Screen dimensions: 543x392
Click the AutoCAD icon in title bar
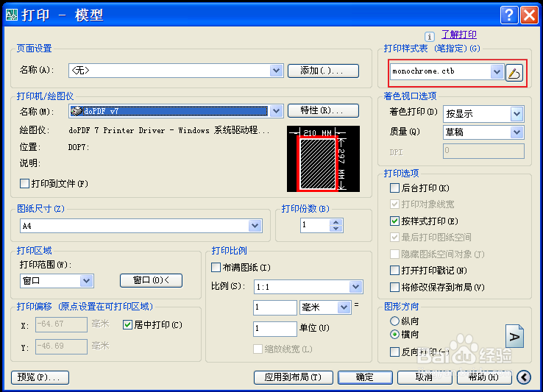point(12,15)
